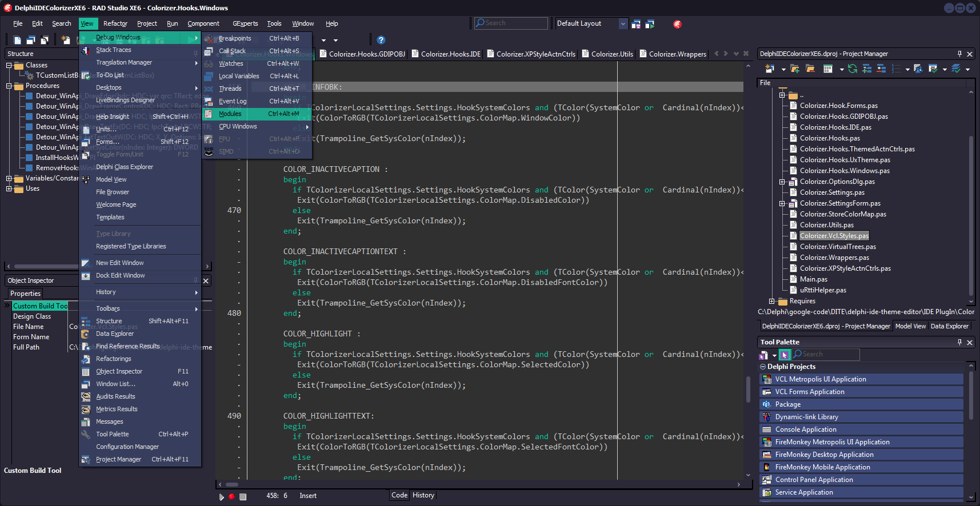The image size is (980, 506).
Task: Switch to Colorizer.Utils editor tab
Action: click(x=607, y=54)
